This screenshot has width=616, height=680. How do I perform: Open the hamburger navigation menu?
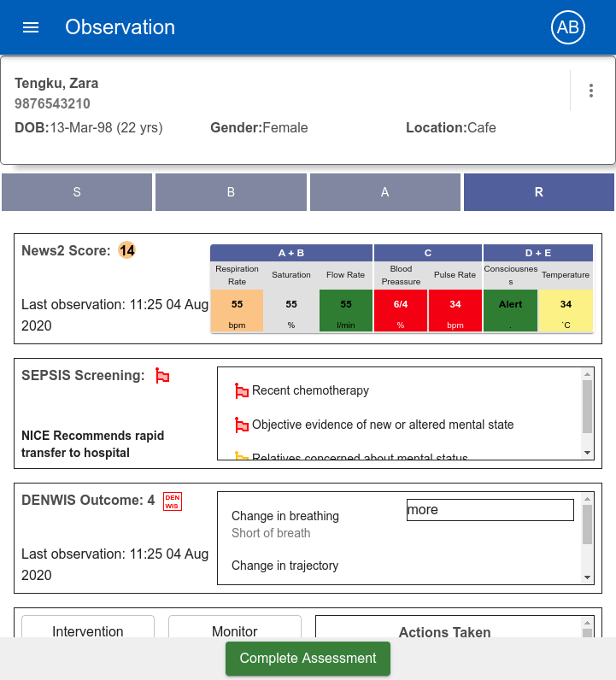tap(31, 27)
